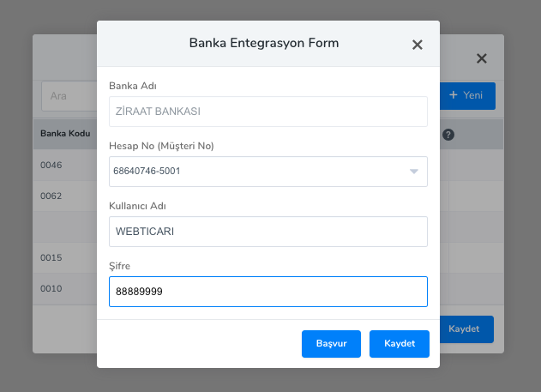The width and height of the screenshot is (541, 392).
Task: Sort by the Banka Kodu column header
Action: coord(63,135)
